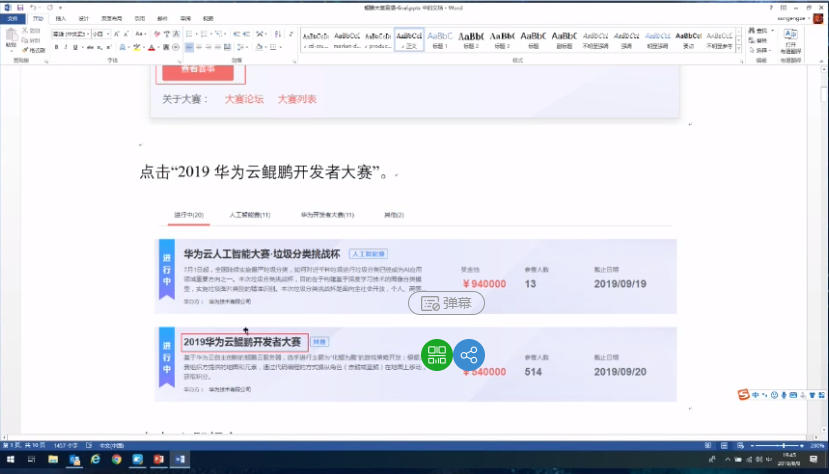Select Center paragraph alignment
The width and height of the screenshot is (829, 474).
(x=199, y=48)
